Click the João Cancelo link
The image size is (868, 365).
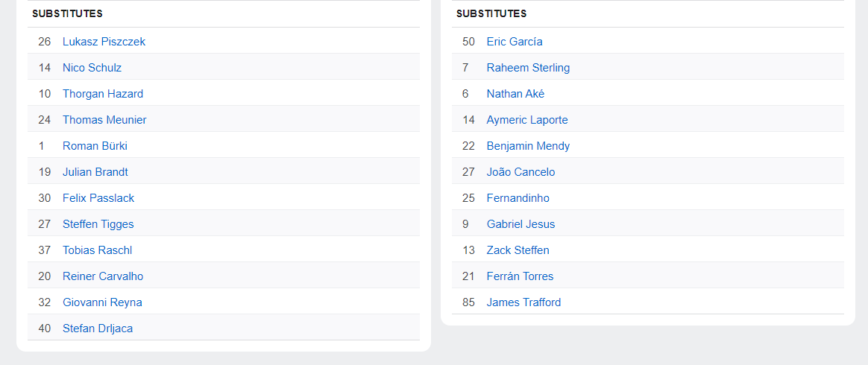521,172
